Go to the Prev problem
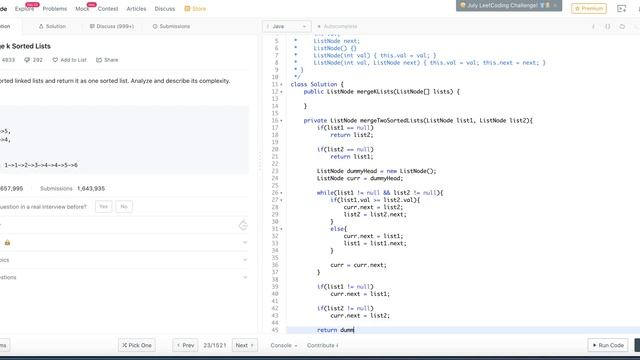 (x=185, y=345)
